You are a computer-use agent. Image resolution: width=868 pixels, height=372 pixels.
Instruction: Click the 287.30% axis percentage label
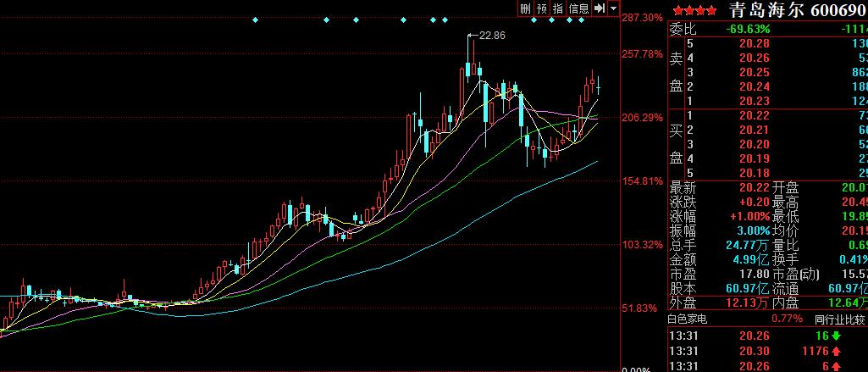[x=641, y=18]
